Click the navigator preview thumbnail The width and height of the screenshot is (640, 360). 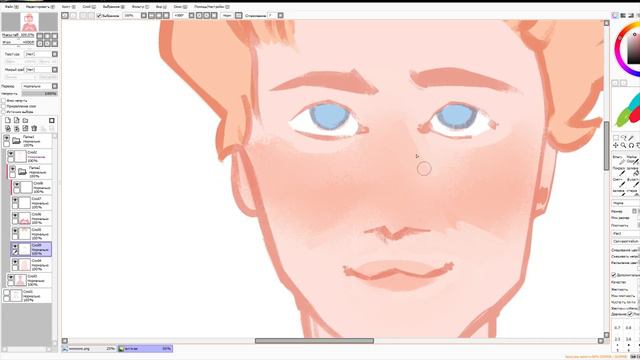[x=29, y=22]
